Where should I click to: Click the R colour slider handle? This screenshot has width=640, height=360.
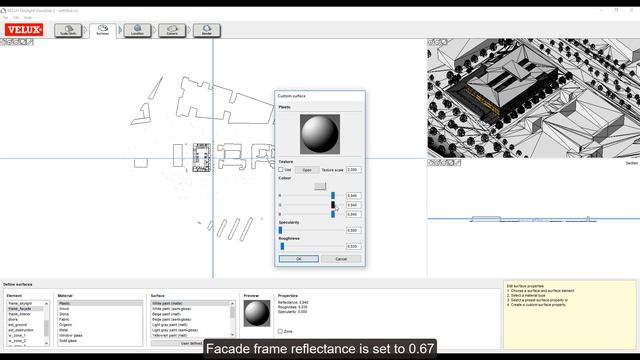pyautogui.click(x=333, y=196)
